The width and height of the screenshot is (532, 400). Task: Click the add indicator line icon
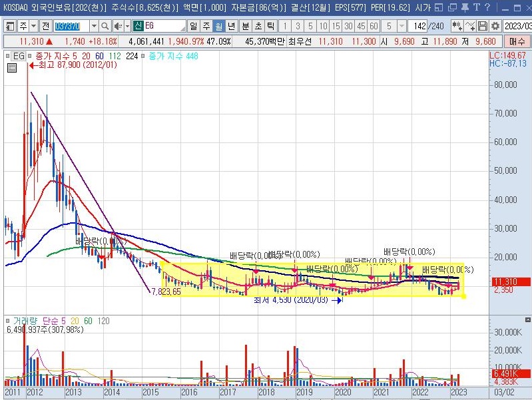click(x=470, y=26)
